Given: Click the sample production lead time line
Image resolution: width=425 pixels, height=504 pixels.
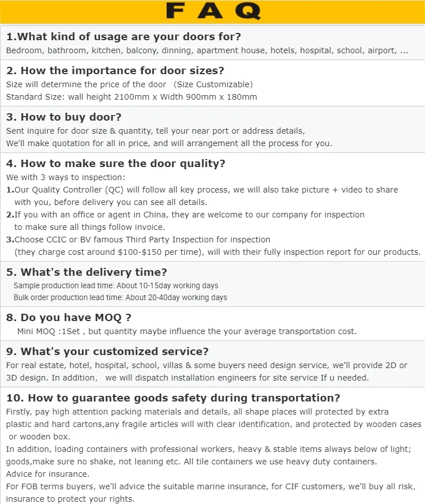Looking at the screenshot, I should pos(116,286).
